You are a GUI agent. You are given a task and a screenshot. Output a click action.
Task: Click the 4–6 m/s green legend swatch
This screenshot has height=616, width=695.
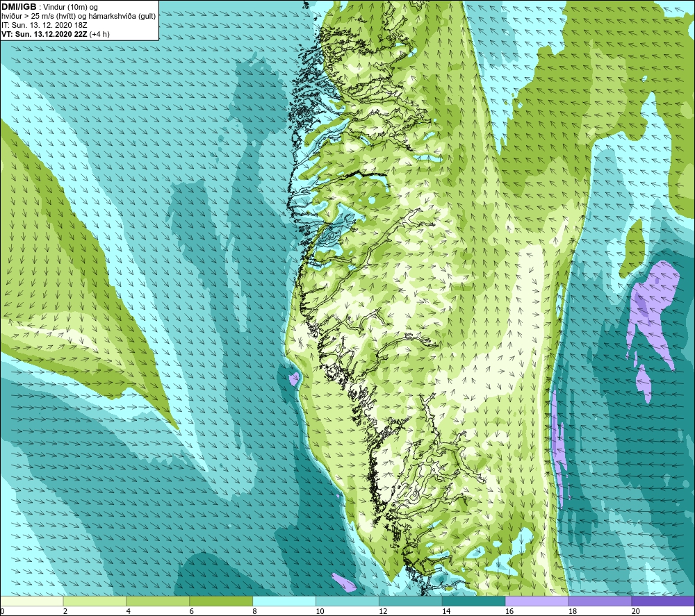[x=158, y=601]
